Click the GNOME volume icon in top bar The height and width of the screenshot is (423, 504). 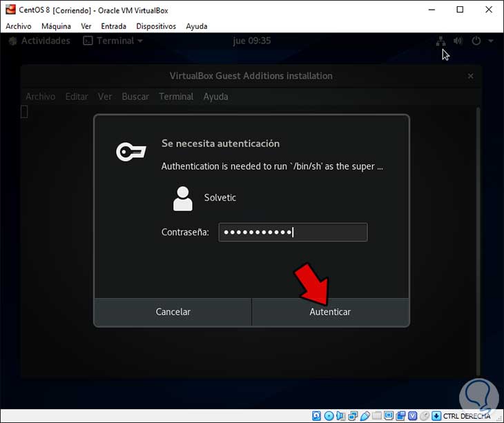point(458,41)
